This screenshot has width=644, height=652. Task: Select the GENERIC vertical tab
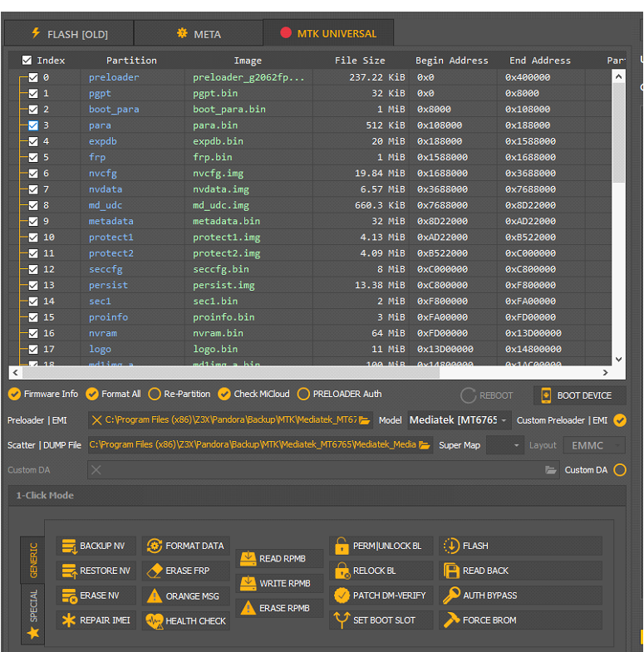pos(33,560)
